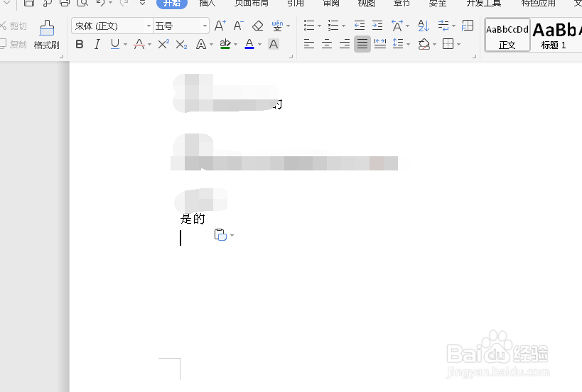Open clipboard group dialog launcher
Image resolution: width=582 pixels, height=392 pixels.
coord(61,57)
